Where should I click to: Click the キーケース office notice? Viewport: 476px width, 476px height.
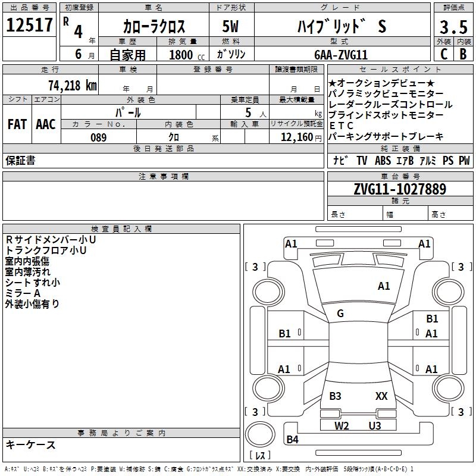(x=31, y=445)
